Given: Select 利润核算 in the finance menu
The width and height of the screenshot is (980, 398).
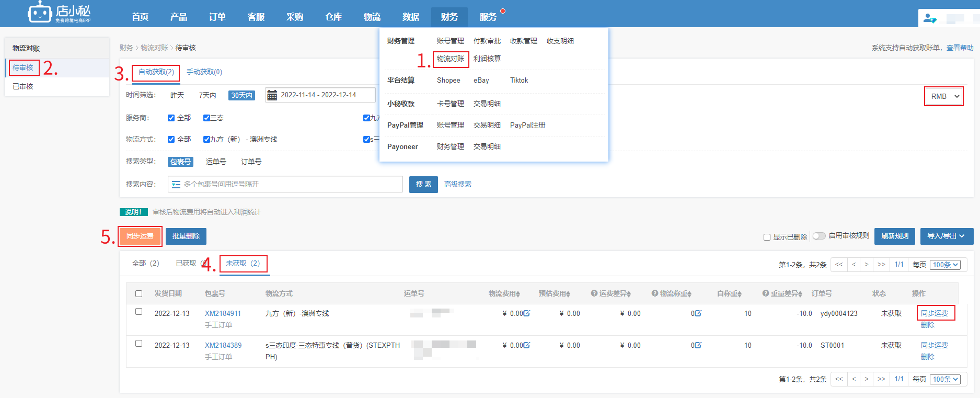Looking at the screenshot, I should tap(487, 59).
